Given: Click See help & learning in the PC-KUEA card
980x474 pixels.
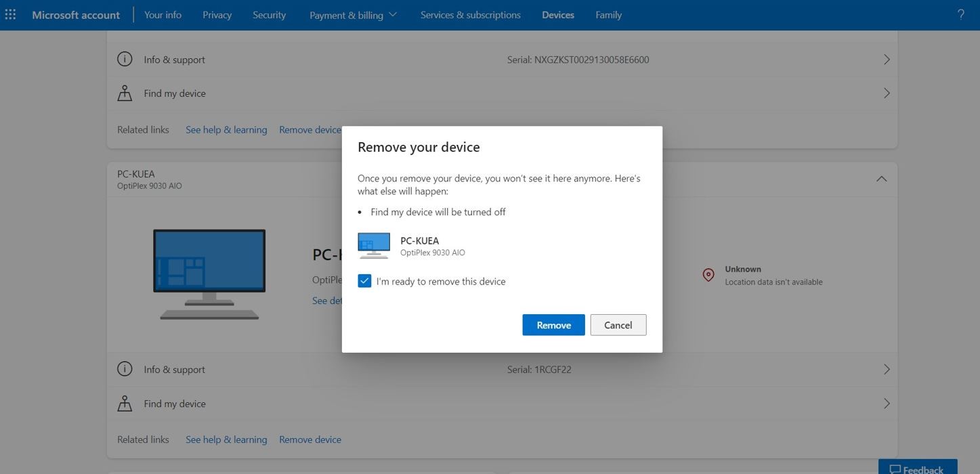Looking at the screenshot, I should pyautogui.click(x=226, y=439).
